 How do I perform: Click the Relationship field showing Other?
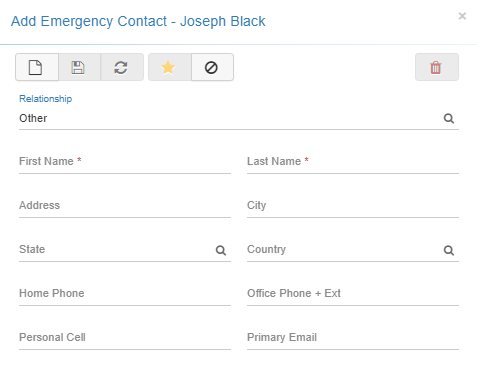(x=230, y=118)
